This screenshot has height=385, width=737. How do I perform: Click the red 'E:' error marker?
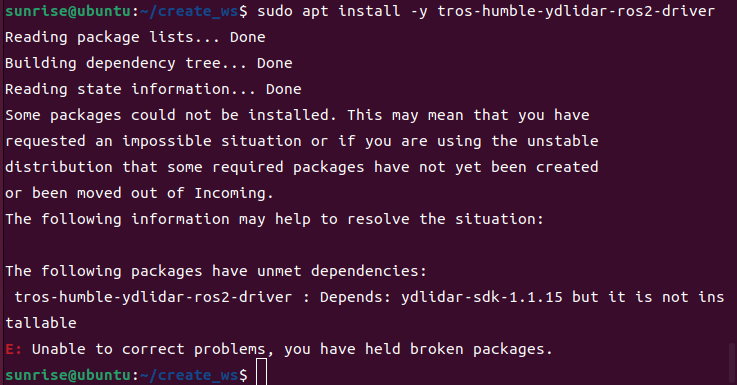(14, 349)
